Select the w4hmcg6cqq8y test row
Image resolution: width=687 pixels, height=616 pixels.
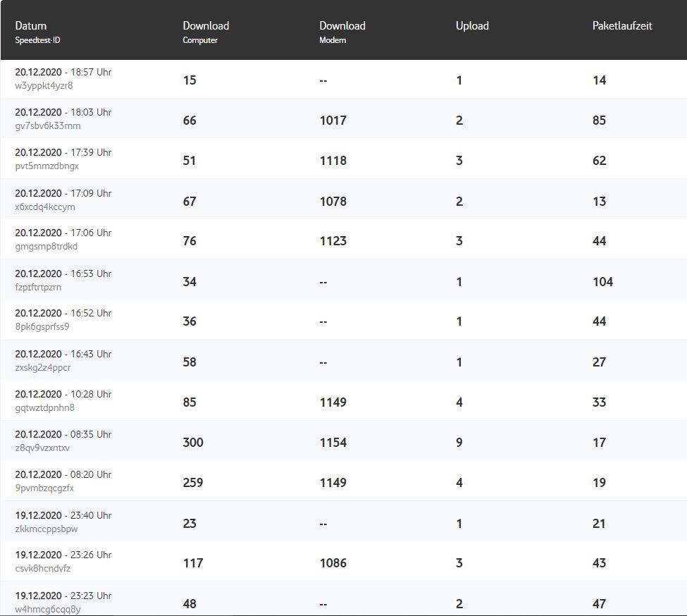(x=47, y=609)
